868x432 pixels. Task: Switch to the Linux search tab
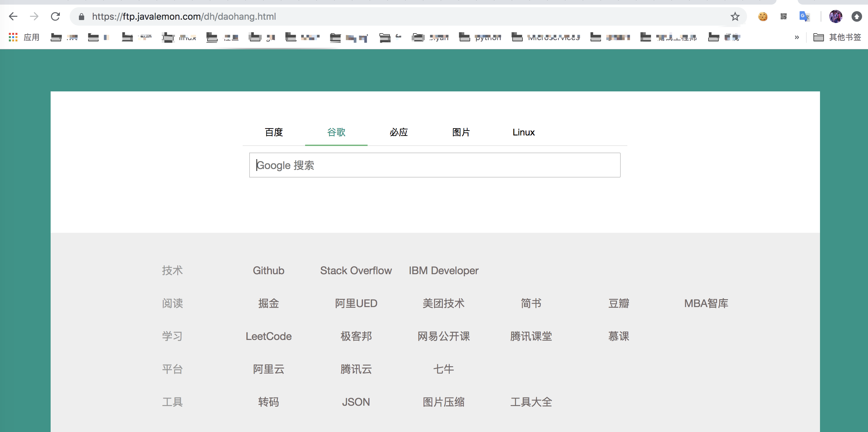pyautogui.click(x=524, y=132)
